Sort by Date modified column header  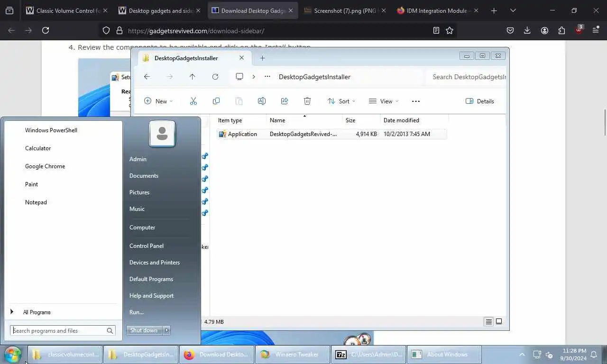pyautogui.click(x=414, y=120)
